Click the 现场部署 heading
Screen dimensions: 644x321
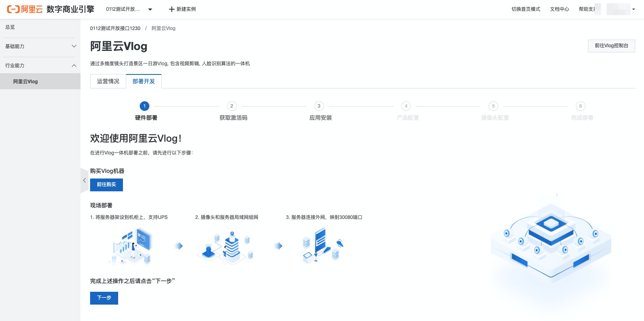pyautogui.click(x=101, y=205)
